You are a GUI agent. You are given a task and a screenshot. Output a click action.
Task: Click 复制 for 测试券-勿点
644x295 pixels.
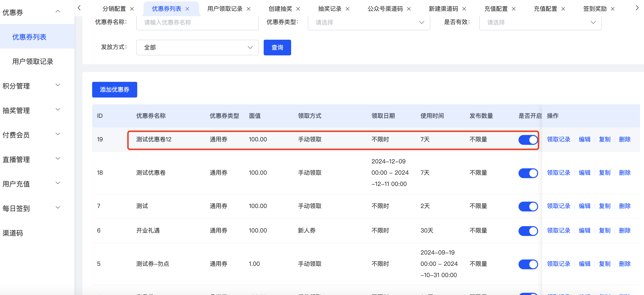point(605,263)
